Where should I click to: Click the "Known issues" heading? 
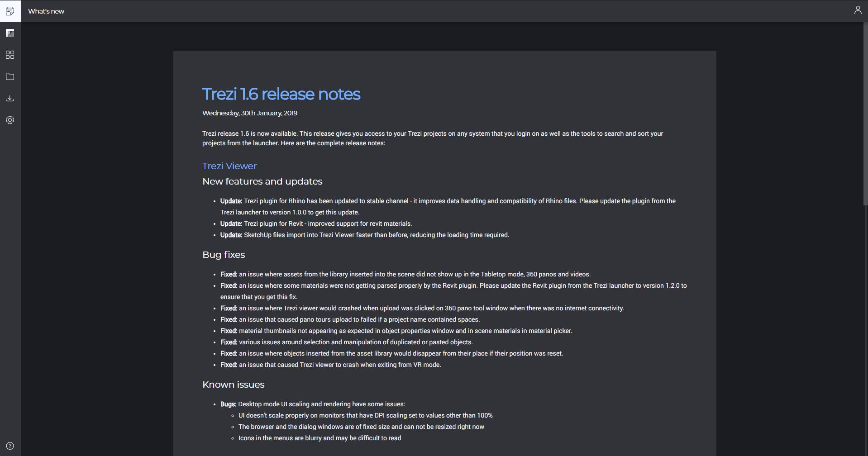point(234,385)
